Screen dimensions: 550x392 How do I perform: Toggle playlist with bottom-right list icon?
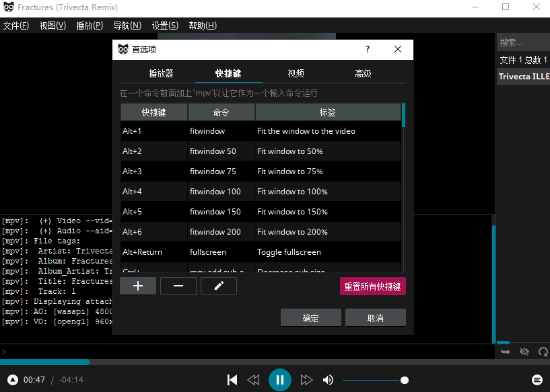(537, 380)
